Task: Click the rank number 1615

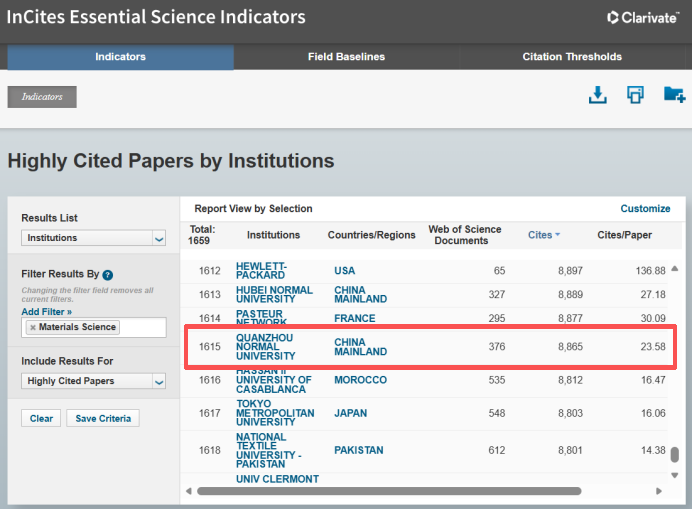Action: coord(209,347)
